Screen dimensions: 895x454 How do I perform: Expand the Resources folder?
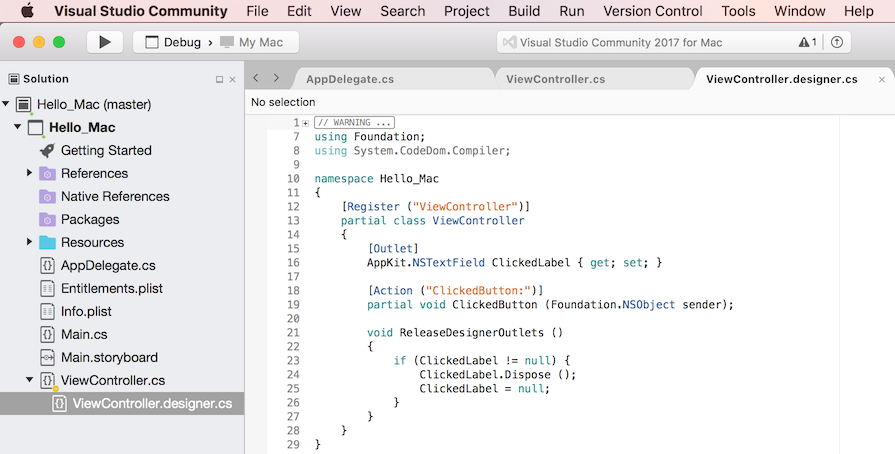tap(30, 242)
